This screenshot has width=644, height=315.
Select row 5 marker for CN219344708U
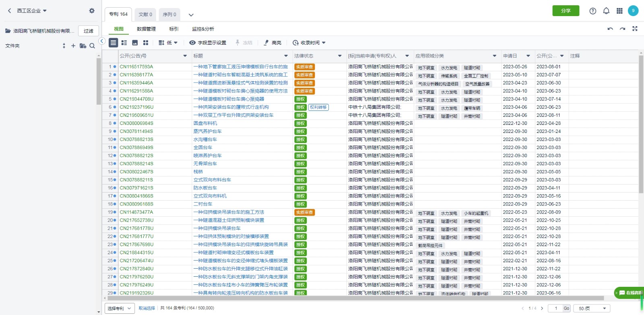115,99
